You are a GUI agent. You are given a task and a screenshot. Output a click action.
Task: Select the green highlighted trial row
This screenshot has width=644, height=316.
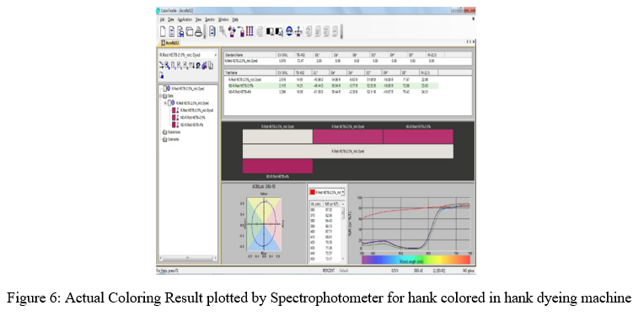[x=331, y=86]
